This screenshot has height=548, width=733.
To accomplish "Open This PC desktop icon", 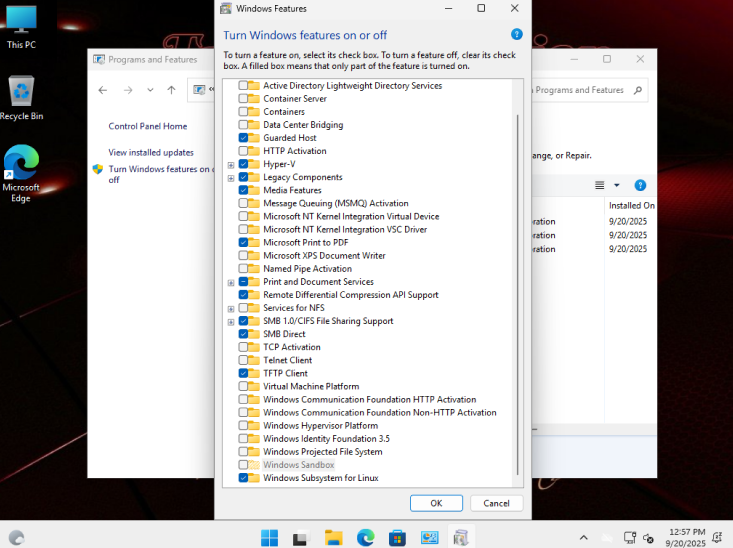I will point(21,28).
